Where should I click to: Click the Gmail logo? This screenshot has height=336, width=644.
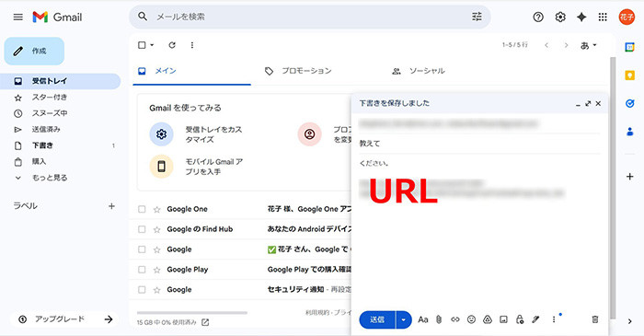[57, 17]
